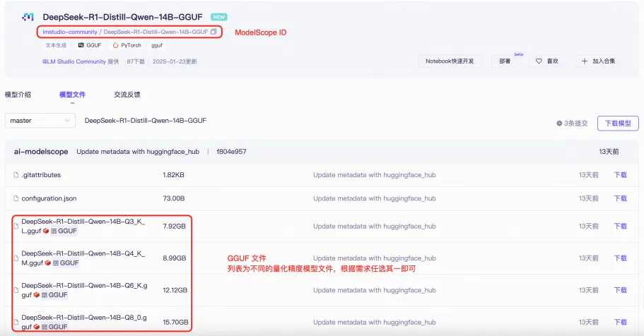This screenshot has height=336, width=644.
Task: Click the file icon of Q8_0.gguf row
Action: pyautogui.click(x=16, y=323)
